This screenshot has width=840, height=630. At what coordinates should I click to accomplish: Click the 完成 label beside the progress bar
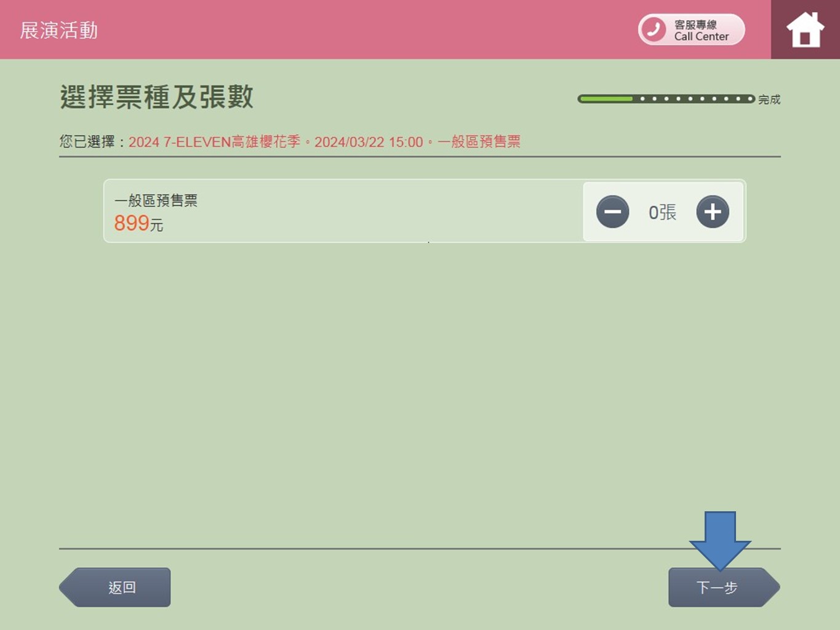[x=769, y=100]
